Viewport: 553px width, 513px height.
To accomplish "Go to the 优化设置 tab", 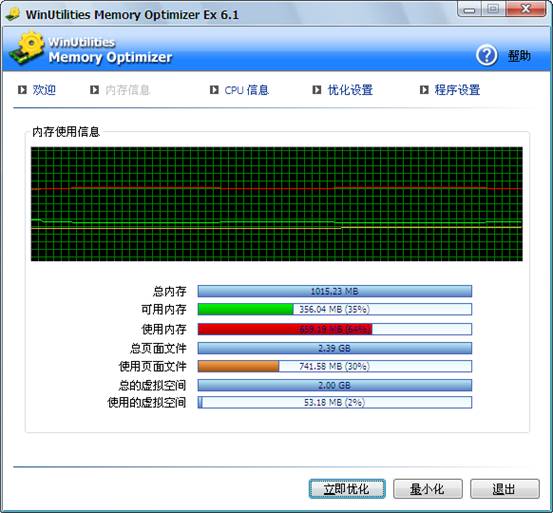I will pyautogui.click(x=350, y=90).
